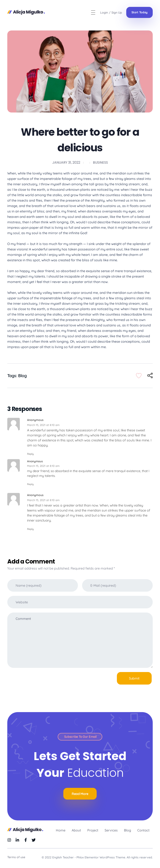The width and height of the screenshot is (160, 868).
Task: Open the Home footer menu item
Action: [60, 830]
